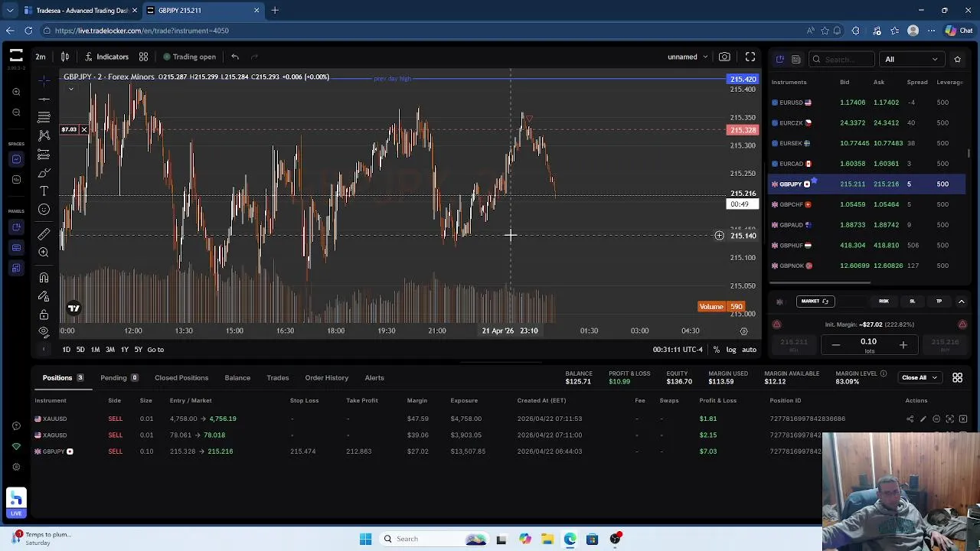This screenshot has width=980, height=551.
Task: Open MARKET order type selector
Action: (814, 302)
